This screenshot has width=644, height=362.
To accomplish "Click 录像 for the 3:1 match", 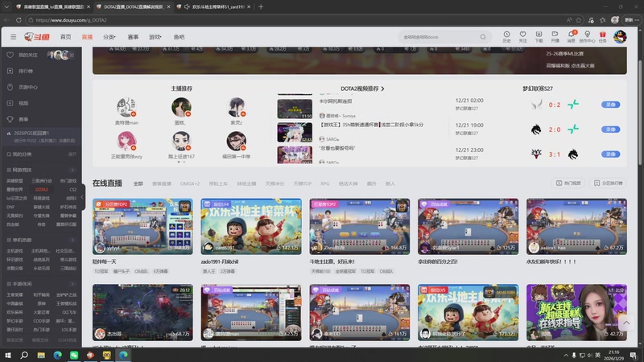I will tap(611, 154).
